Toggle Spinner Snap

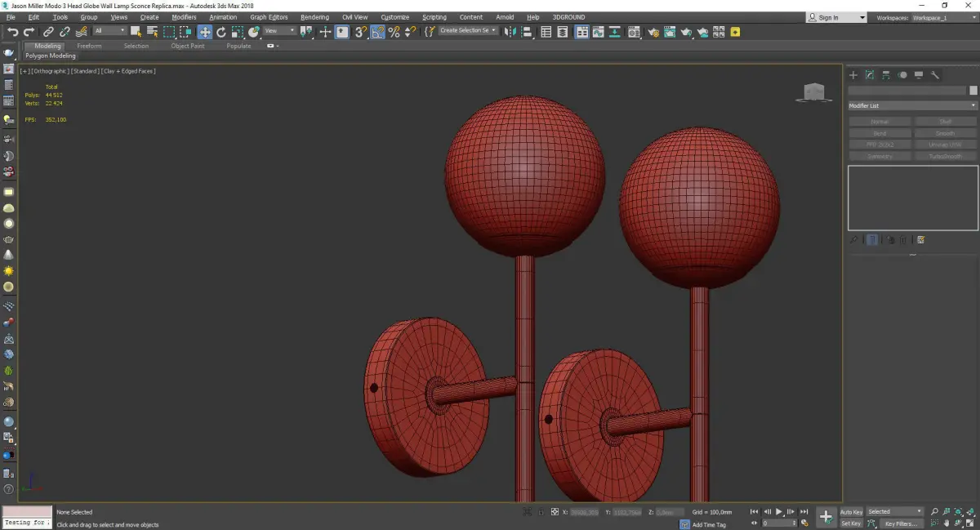410,32
